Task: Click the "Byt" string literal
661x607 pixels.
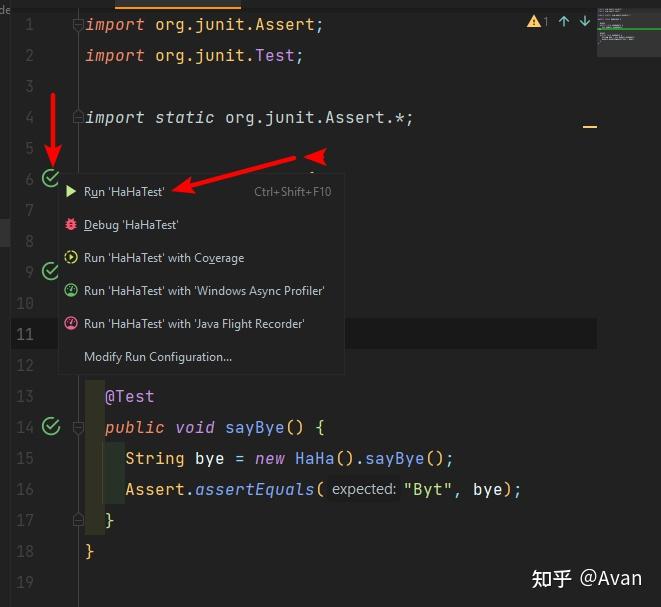Action: pos(428,489)
